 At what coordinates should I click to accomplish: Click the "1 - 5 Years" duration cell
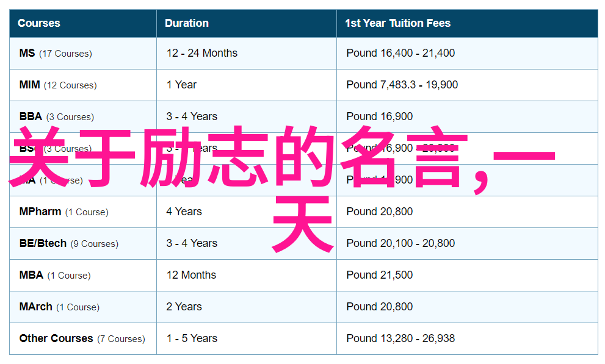tap(247, 338)
